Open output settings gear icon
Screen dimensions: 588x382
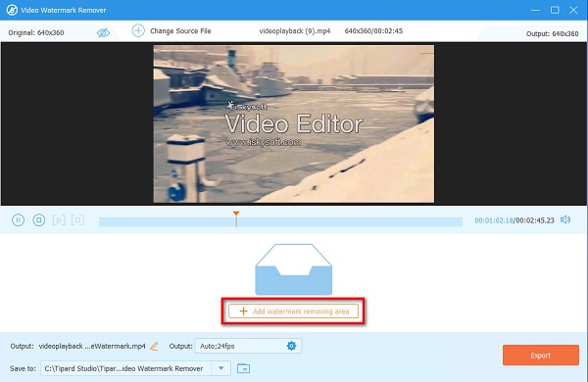tap(291, 346)
